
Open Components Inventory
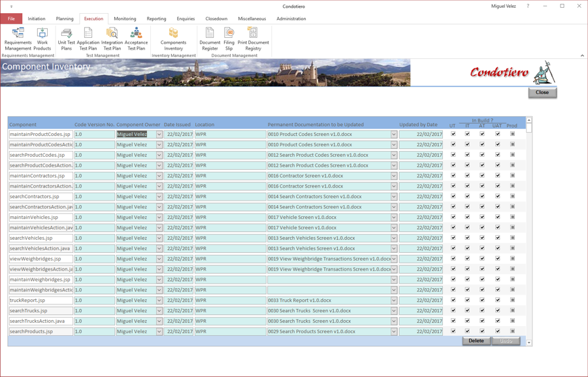173,39
